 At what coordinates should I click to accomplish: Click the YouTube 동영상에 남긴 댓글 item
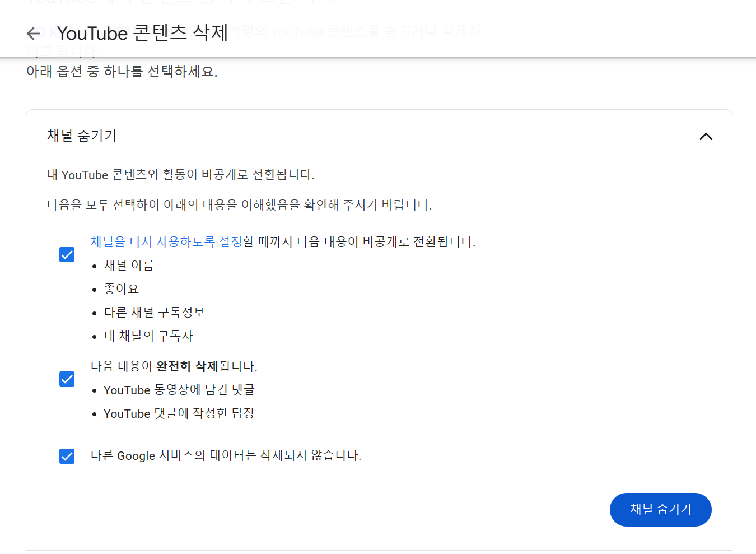tap(179, 390)
